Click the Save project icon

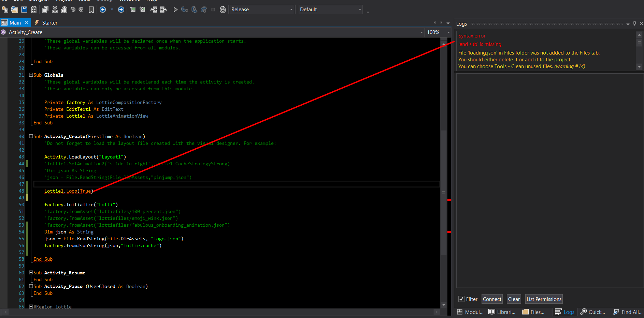click(x=24, y=10)
